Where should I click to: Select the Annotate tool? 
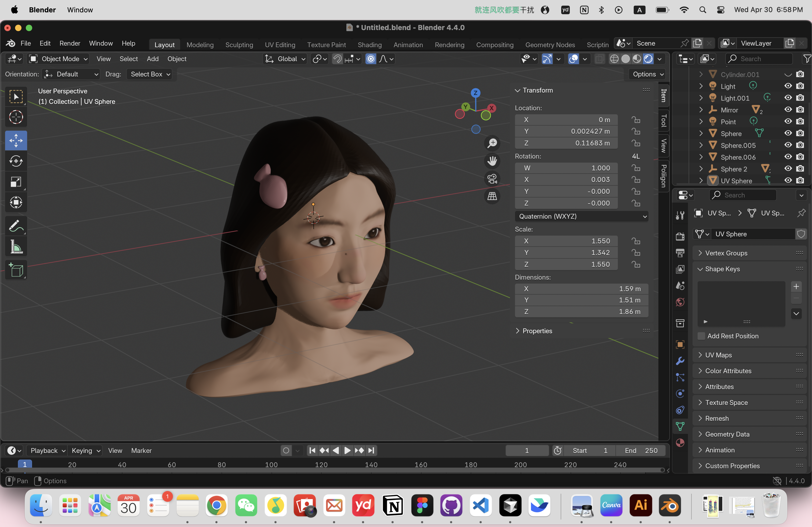[x=16, y=225]
